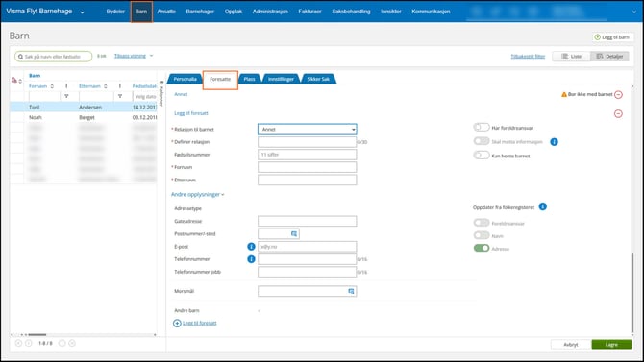The height and width of the screenshot is (362, 644).
Task: Open postal code lookup icon
Action: coord(294,234)
